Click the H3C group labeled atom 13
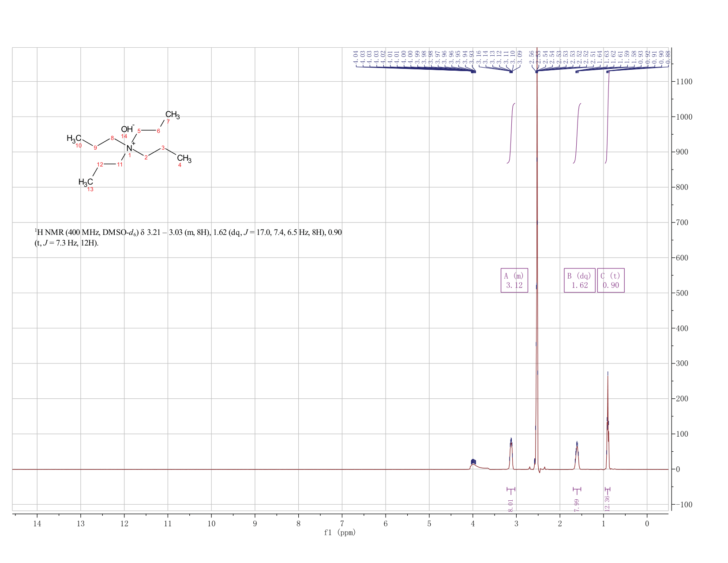 (x=86, y=182)
